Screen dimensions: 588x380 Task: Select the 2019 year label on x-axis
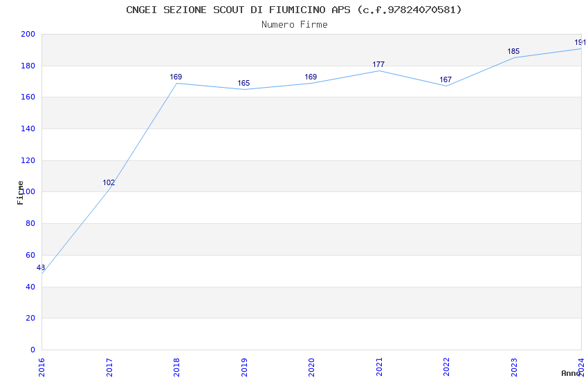(x=244, y=366)
